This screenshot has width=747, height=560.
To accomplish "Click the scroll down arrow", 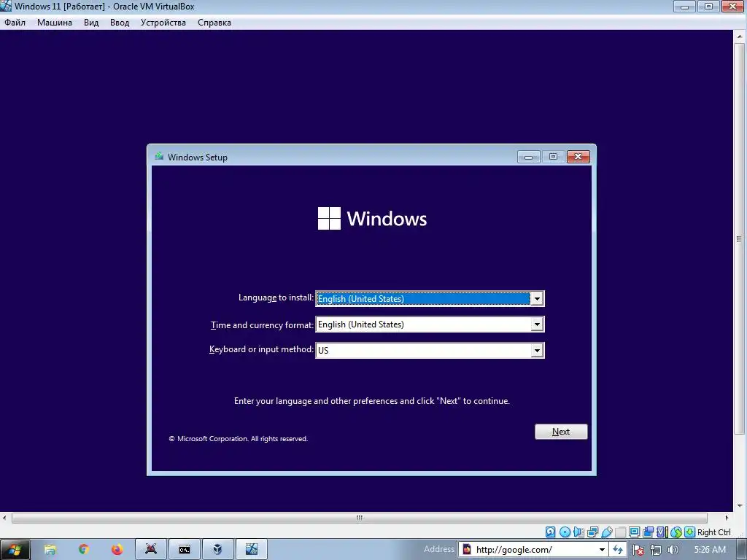I will [740, 505].
